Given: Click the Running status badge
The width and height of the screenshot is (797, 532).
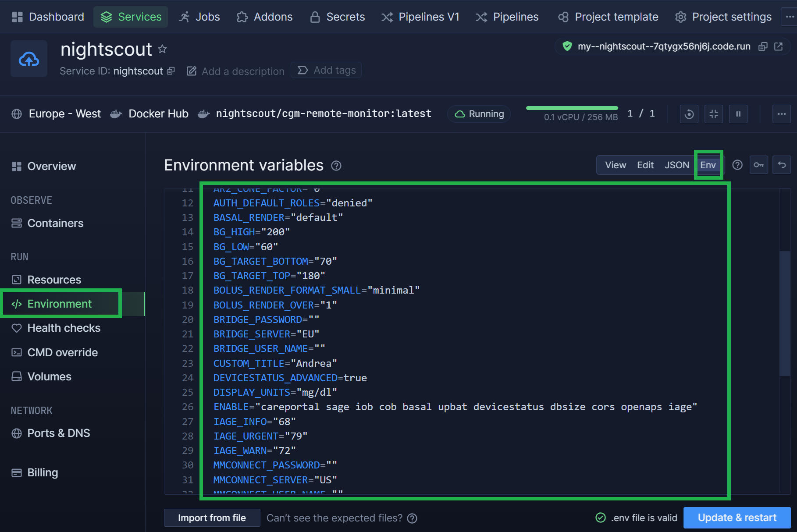Looking at the screenshot, I should click(x=479, y=114).
